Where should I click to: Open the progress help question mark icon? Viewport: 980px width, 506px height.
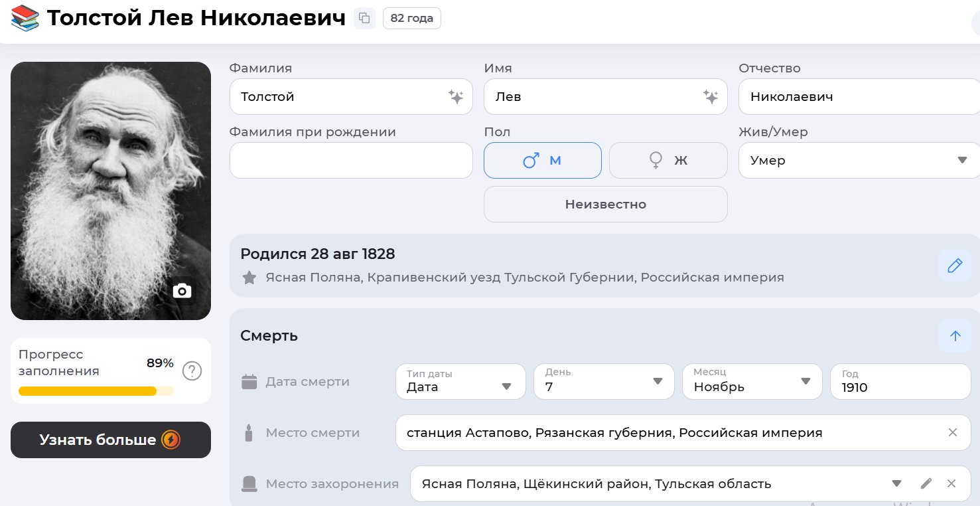192,371
